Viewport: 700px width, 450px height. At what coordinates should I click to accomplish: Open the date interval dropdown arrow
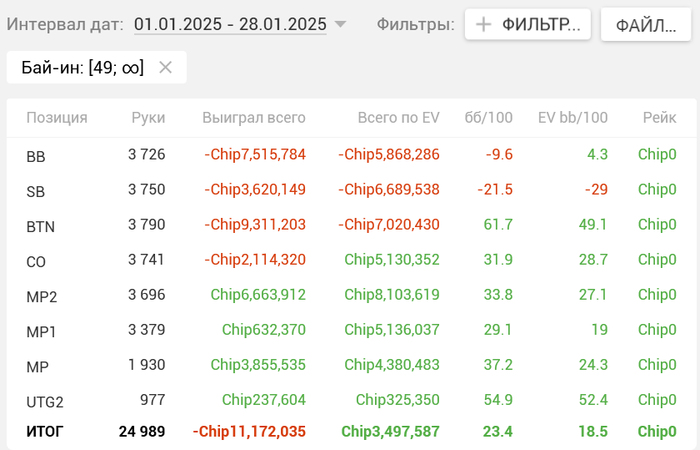[x=340, y=24]
